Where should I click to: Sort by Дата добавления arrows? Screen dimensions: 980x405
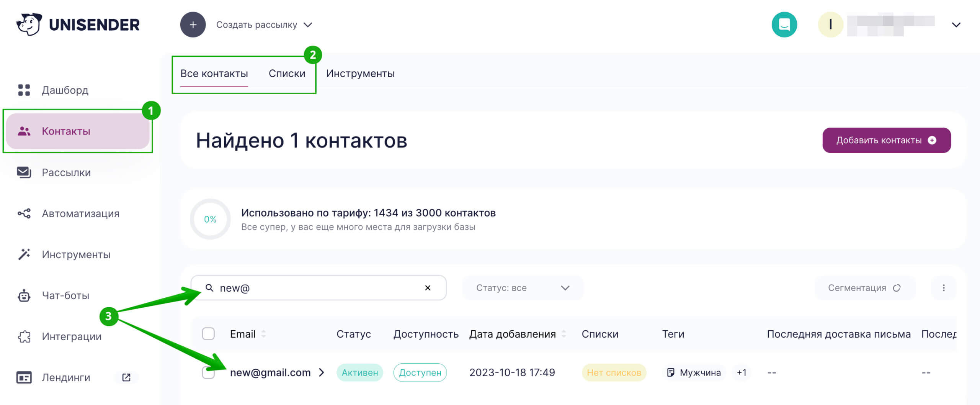[x=563, y=334]
